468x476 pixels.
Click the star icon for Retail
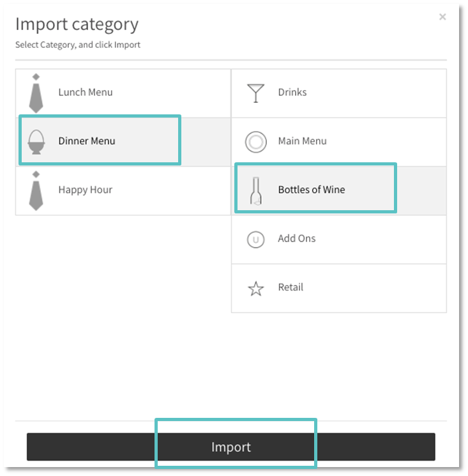tap(255, 288)
